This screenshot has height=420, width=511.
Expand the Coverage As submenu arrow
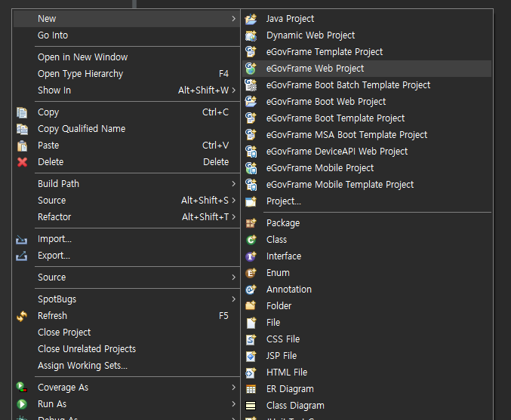point(233,387)
